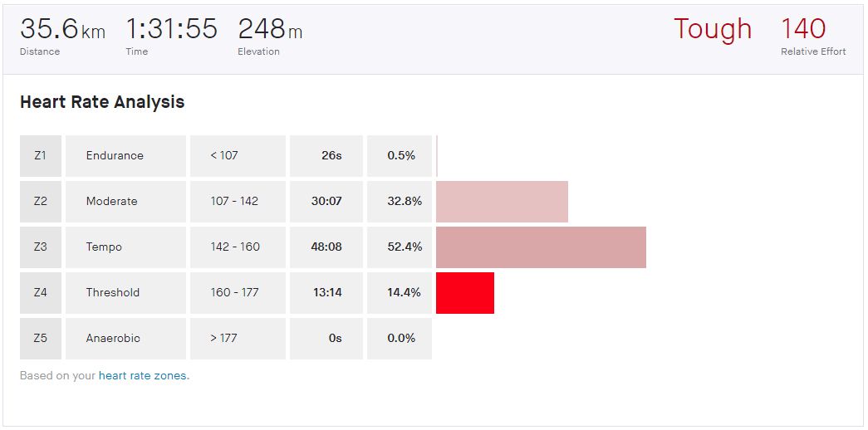The height and width of the screenshot is (430, 868).
Task: Click the Heart Rate Analysis heading
Action: pos(102,102)
